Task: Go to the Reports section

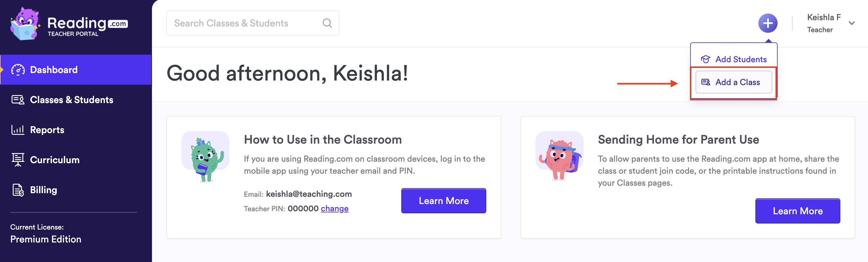Action: pos(47,130)
